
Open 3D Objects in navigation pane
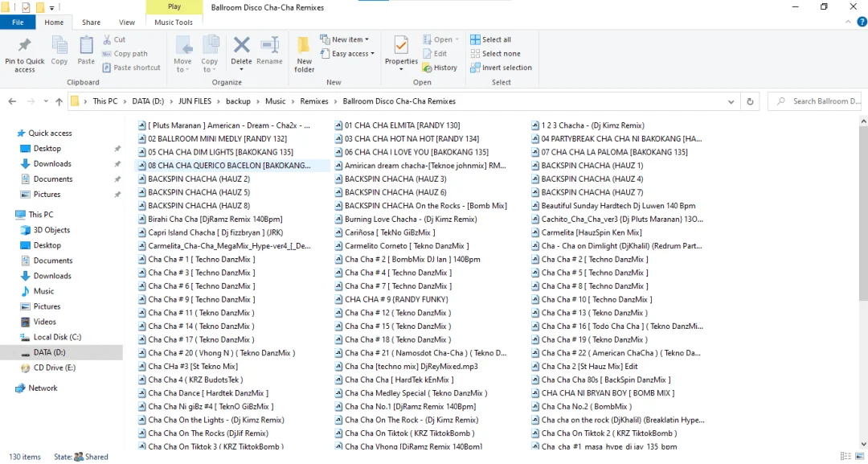[51, 230]
